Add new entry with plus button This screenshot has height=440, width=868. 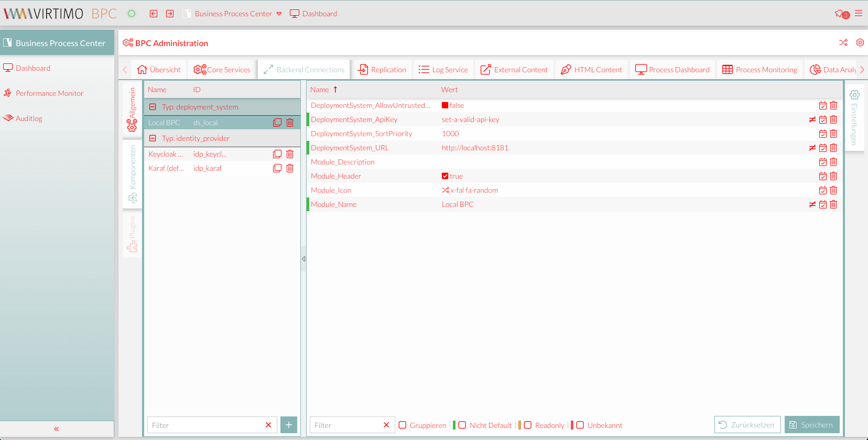pyautogui.click(x=289, y=425)
